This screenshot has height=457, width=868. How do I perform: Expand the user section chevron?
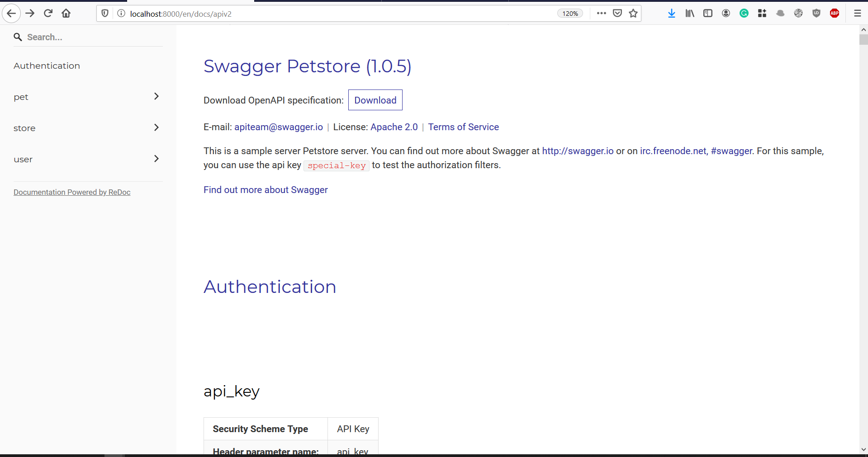(156, 159)
